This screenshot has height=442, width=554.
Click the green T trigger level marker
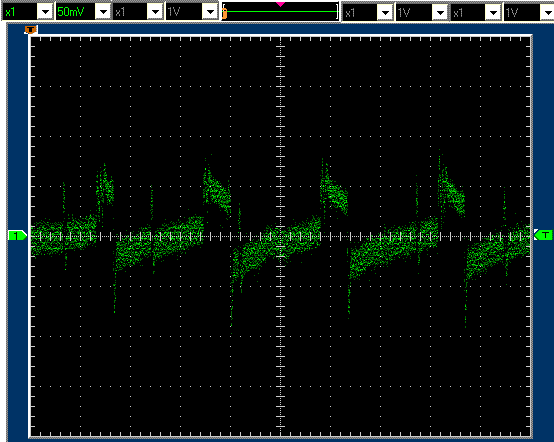pos(544,235)
